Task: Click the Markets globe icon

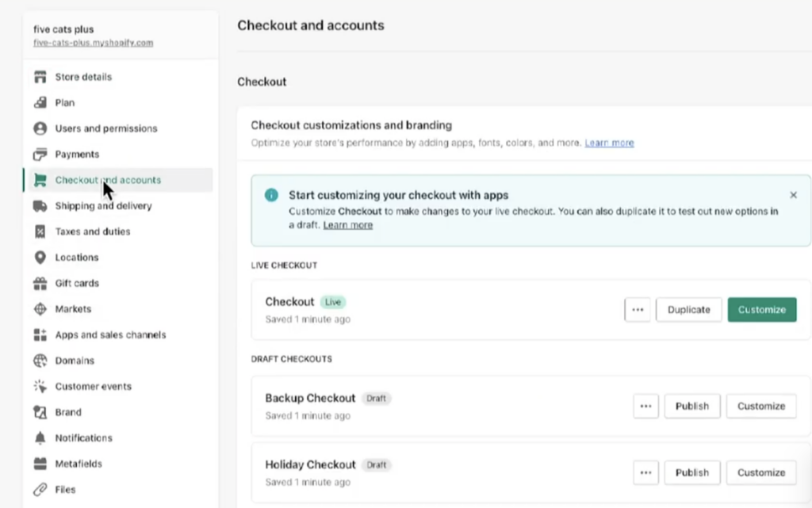Action: [x=40, y=309]
